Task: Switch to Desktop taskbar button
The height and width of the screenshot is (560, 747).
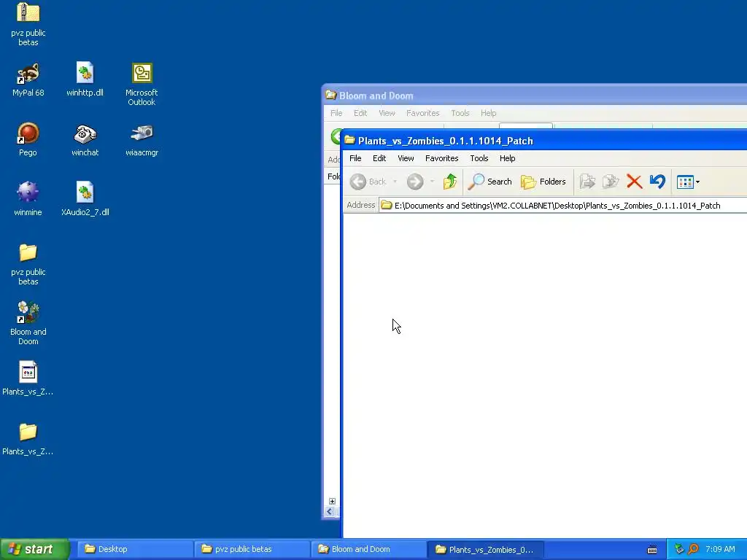Action: (135, 549)
